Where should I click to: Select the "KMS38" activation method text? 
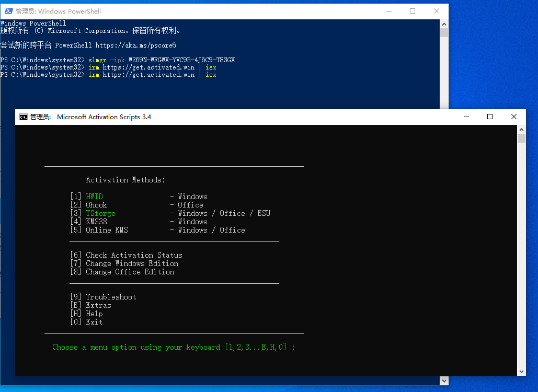click(x=96, y=222)
